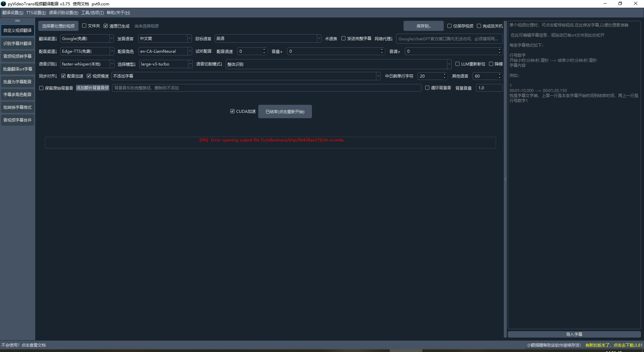
Task: Open 字幕多角色配音 sidebar tool
Action: click(17, 94)
